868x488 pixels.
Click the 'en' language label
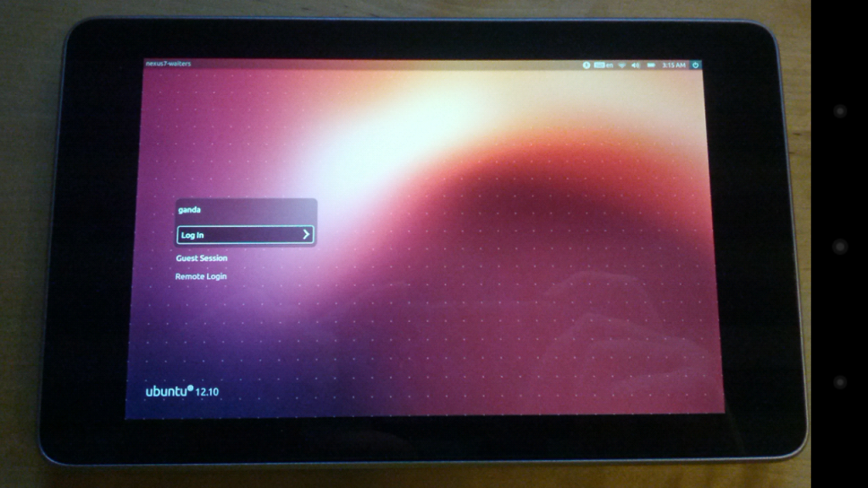pos(609,64)
